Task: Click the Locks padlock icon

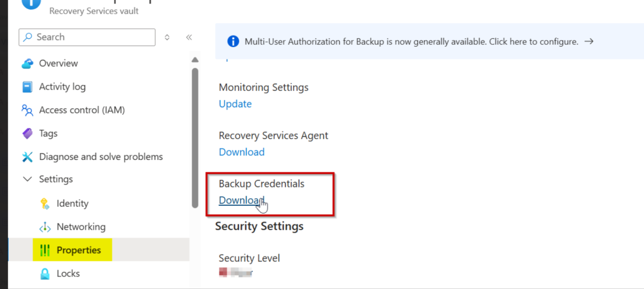Action: pyautogui.click(x=45, y=273)
